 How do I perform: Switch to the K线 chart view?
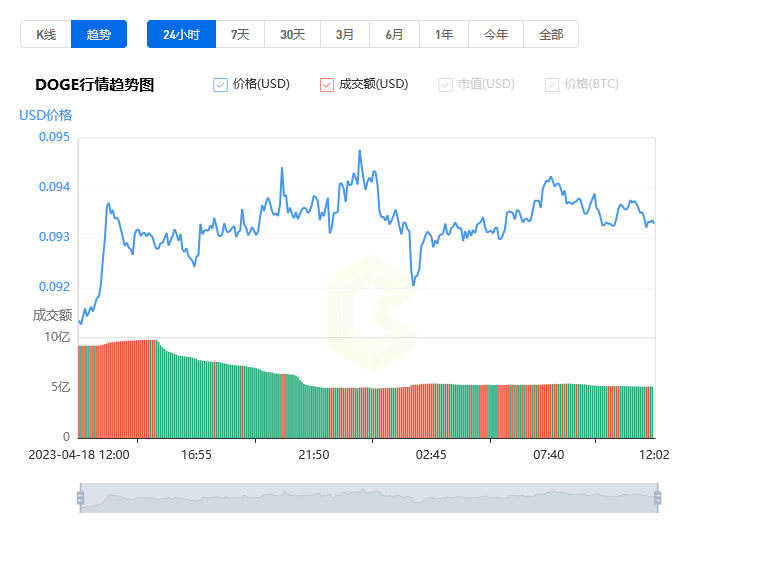point(46,34)
